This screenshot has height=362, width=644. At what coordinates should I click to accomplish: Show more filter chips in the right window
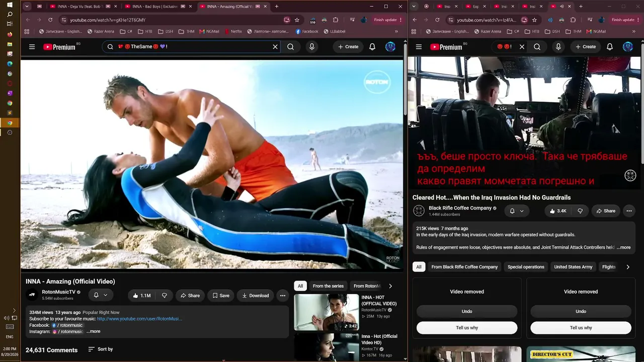[x=628, y=267]
